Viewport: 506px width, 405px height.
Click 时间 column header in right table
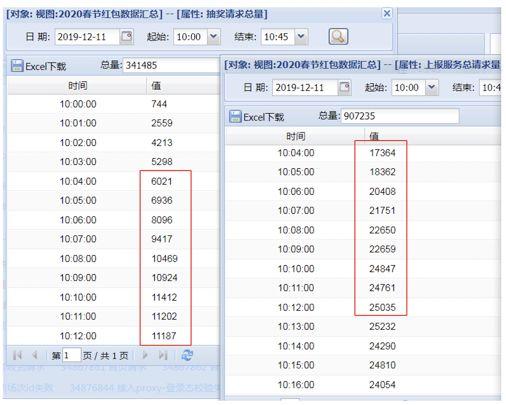(x=296, y=136)
